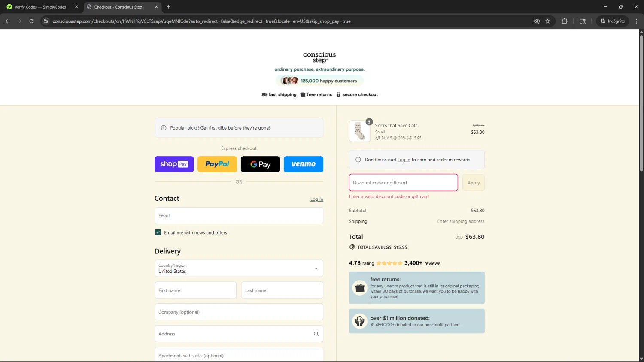The width and height of the screenshot is (644, 362).
Task: Click the Total $63.80 amount
Action: [x=475, y=237]
